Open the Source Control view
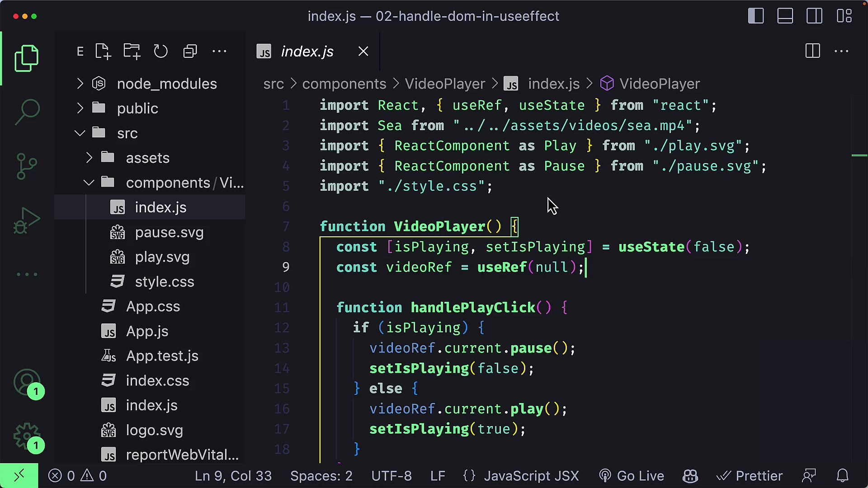The height and width of the screenshot is (488, 868). (27, 166)
